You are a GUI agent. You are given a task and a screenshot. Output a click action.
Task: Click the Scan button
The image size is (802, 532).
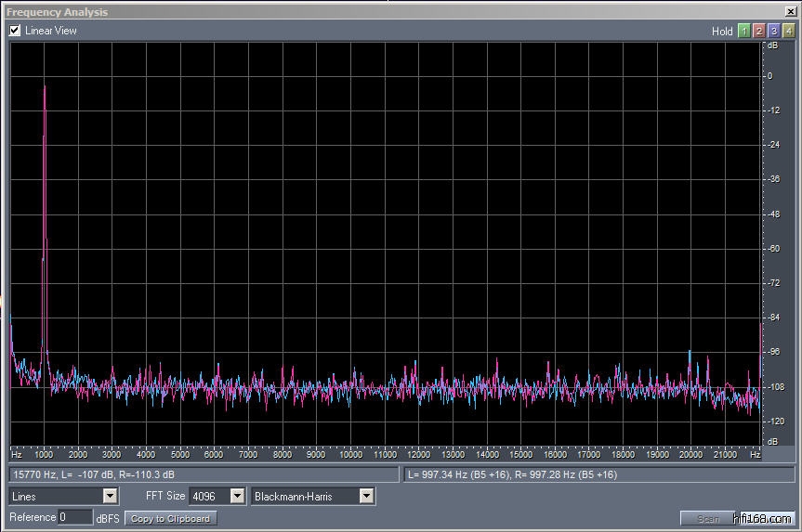pyautogui.click(x=707, y=518)
